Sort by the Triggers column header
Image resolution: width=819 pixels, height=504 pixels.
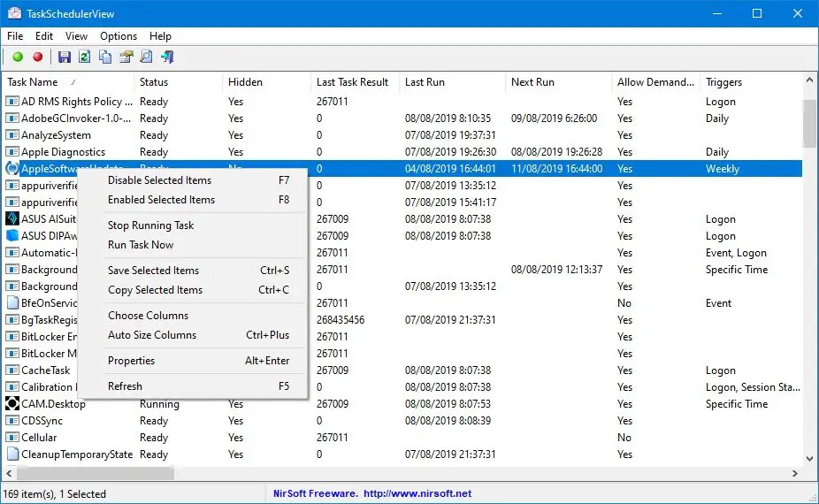click(x=723, y=82)
